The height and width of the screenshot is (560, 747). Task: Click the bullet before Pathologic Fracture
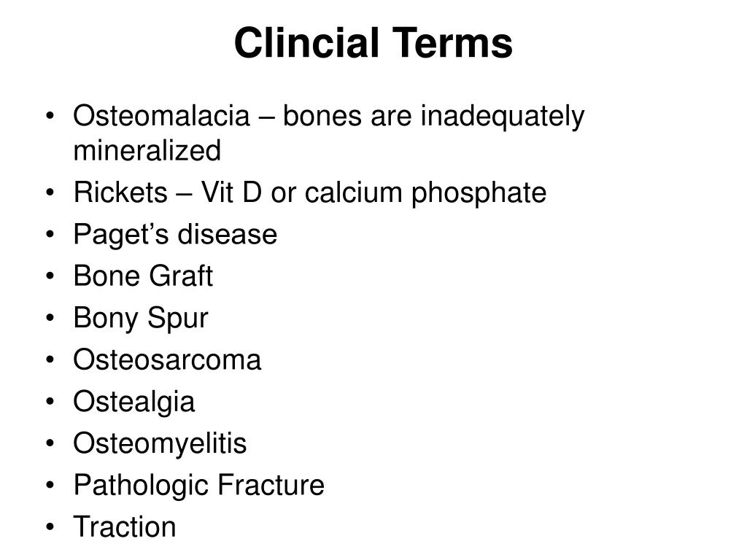click(50, 486)
